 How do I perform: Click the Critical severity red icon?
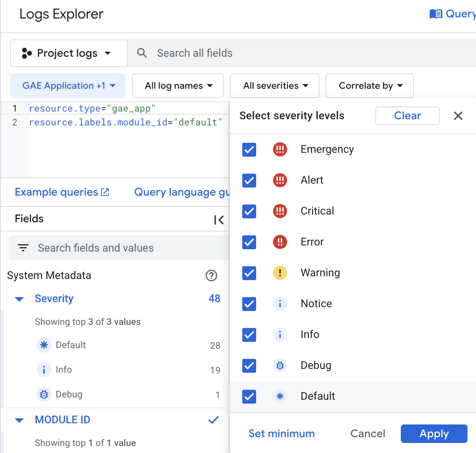click(280, 211)
